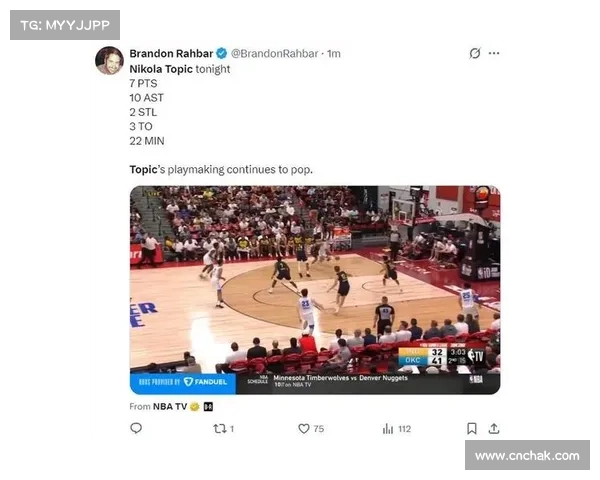Open the NBA TV source link
This screenshot has height=480, width=600.
(x=170, y=407)
